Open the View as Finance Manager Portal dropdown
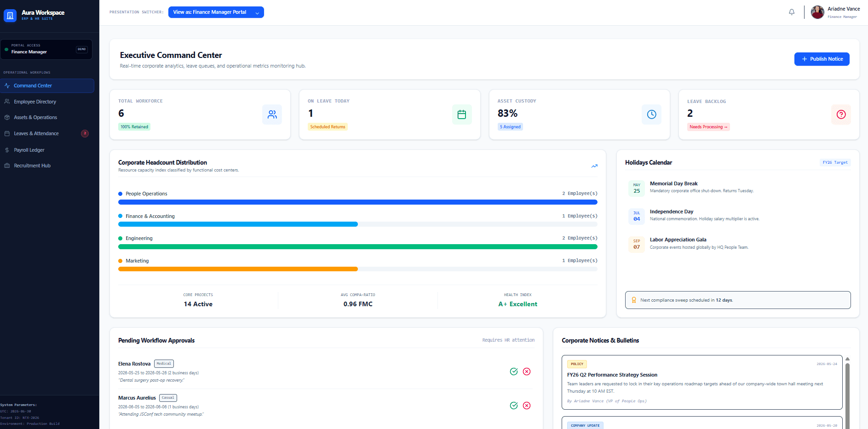 (216, 12)
